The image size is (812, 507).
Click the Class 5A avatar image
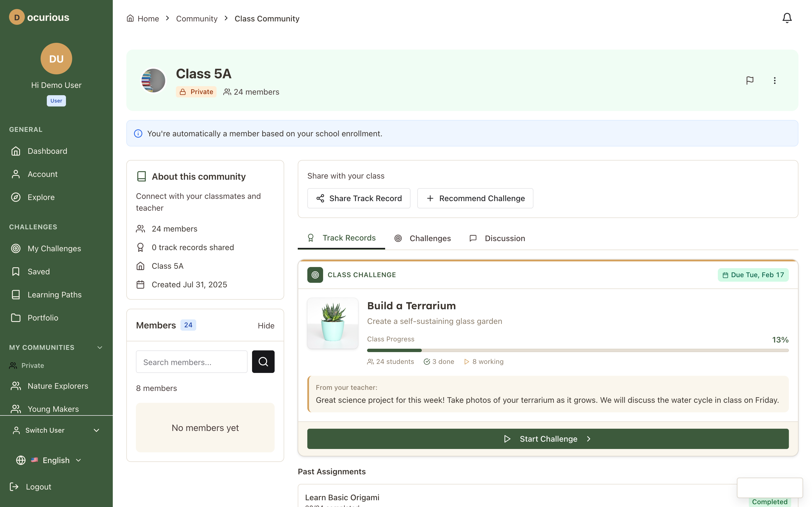pyautogui.click(x=153, y=81)
